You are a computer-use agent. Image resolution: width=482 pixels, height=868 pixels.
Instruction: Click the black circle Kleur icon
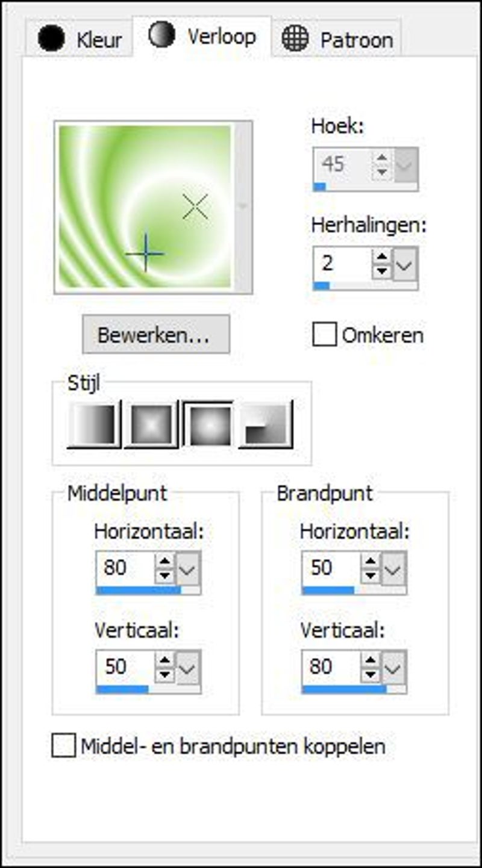pyautogui.click(x=51, y=39)
